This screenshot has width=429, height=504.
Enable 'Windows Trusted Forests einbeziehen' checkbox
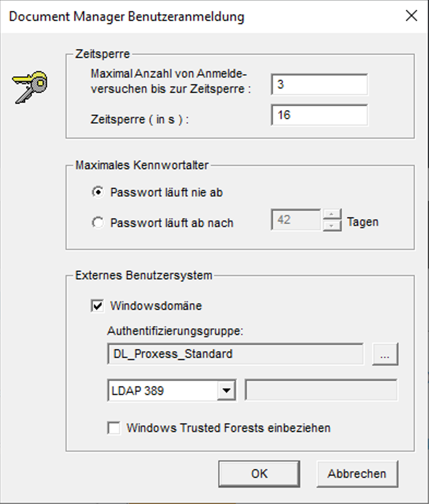point(114,428)
